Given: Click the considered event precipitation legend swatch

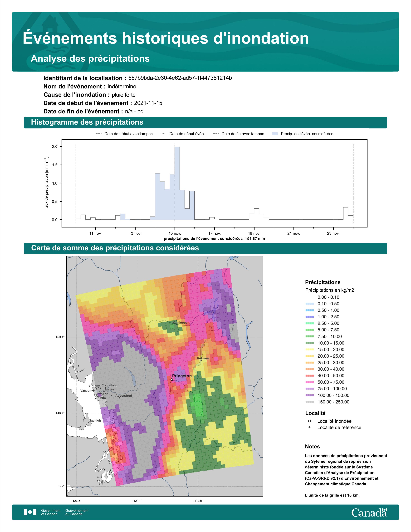Looking at the screenshot, I should (275, 134).
